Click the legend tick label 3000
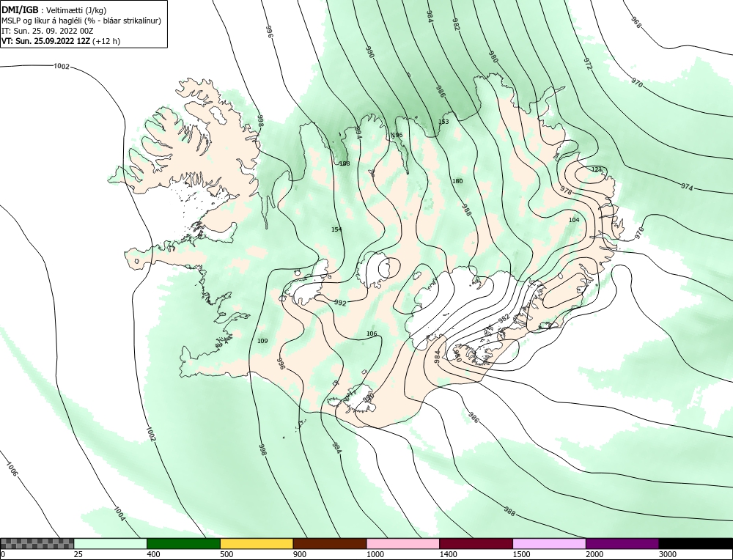The width and height of the screenshot is (733, 560). 668,554
